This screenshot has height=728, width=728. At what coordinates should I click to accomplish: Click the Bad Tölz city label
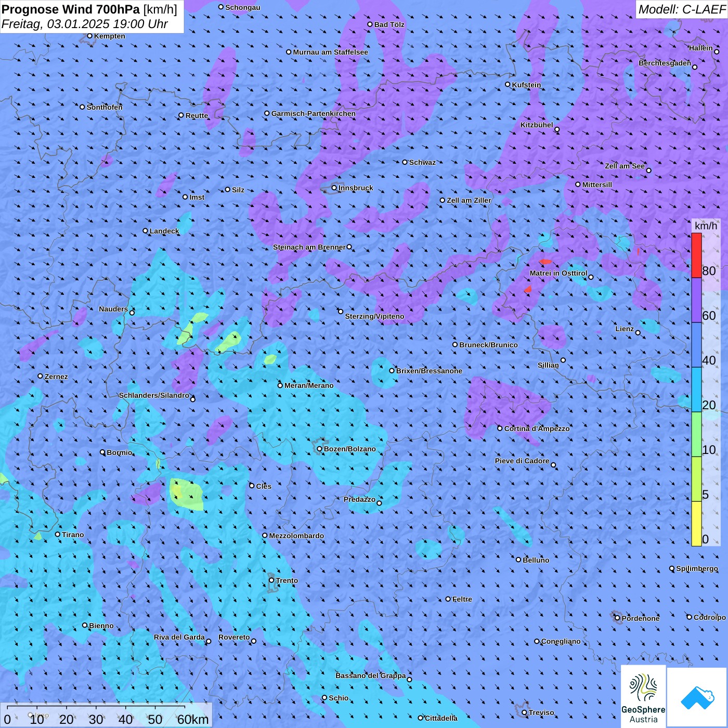coord(389,24)
